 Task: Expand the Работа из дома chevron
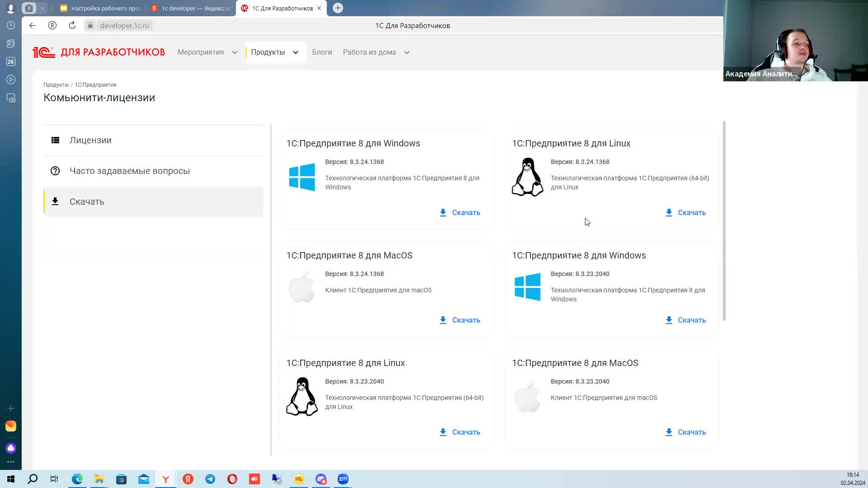point(407,52)
